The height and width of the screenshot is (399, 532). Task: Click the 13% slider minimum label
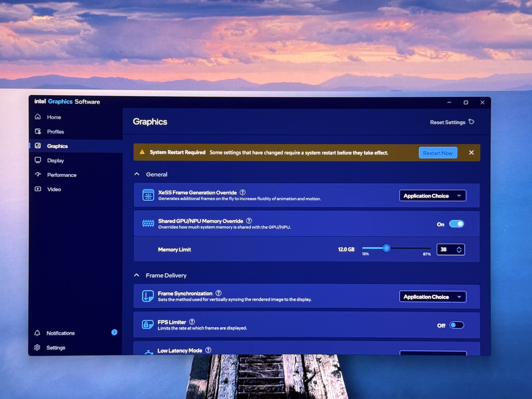tap(365, 254)
